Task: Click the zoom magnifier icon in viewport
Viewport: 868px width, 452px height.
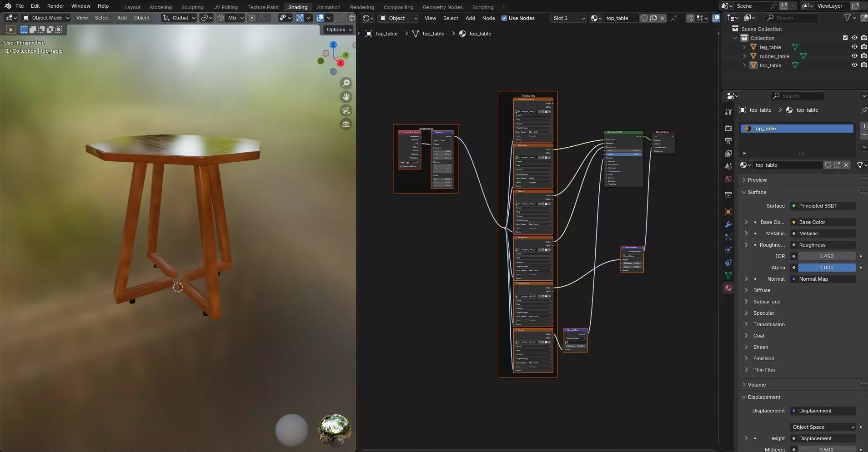Action: coord(346,83)
